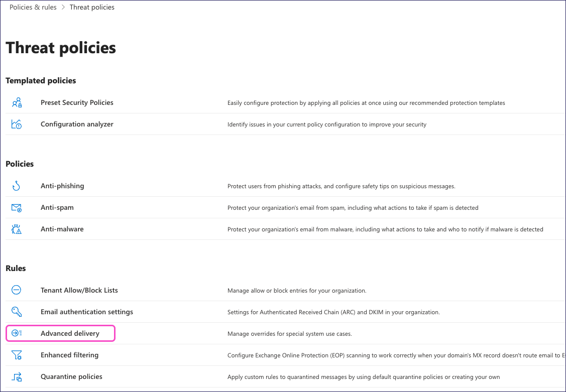Open the Anti-spam policy page
Screen dimensions: 566x392
(x=57, y=207)
